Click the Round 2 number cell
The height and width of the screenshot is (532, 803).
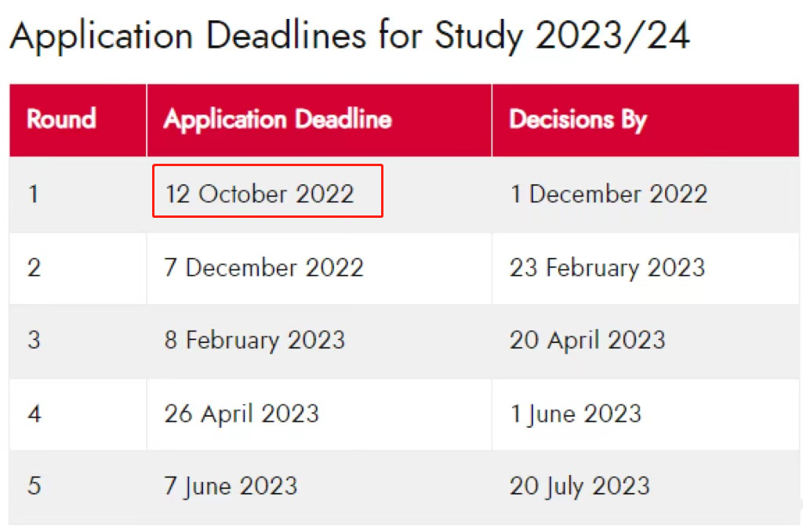34,268
